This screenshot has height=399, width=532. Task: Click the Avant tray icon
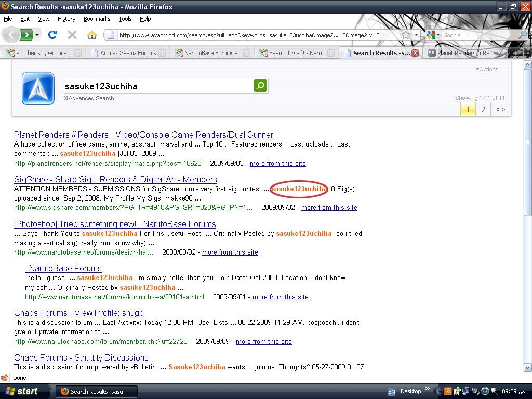(485, 392)
